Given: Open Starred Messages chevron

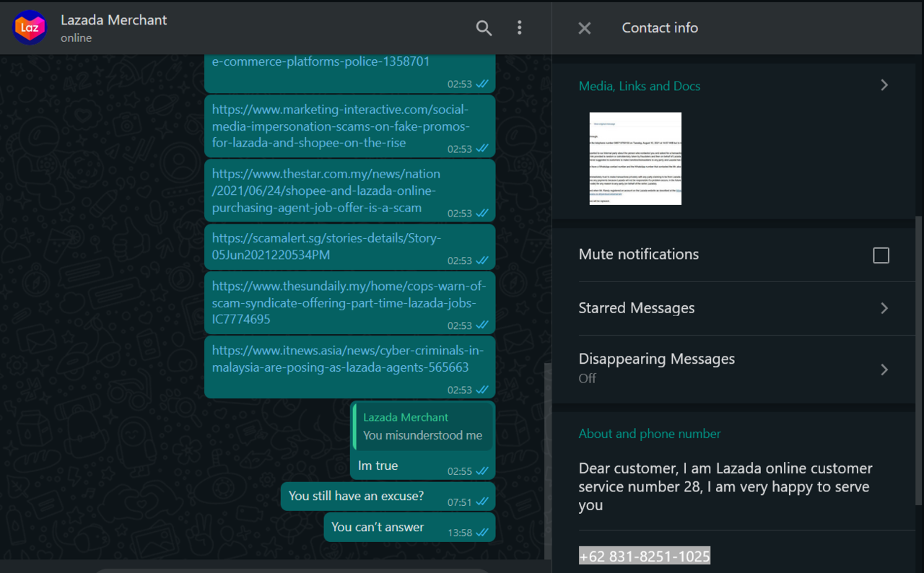Looking at the screenshot, I should (884, 308).
